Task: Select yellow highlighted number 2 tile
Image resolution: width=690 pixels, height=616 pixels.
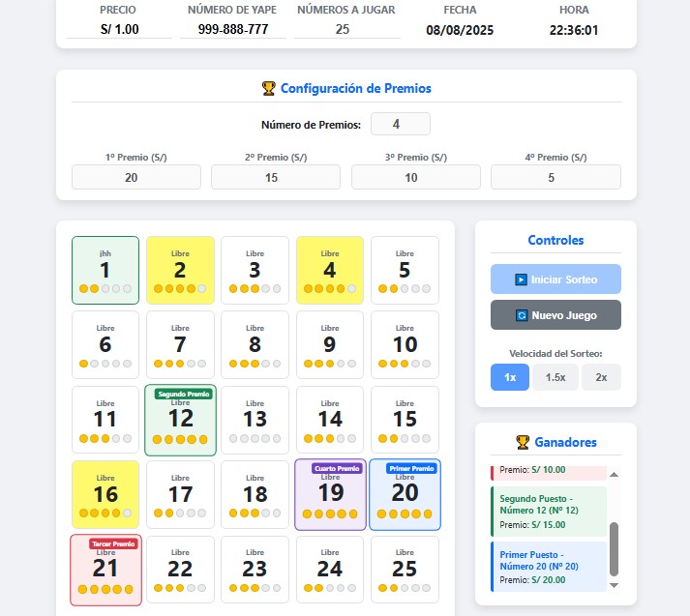Action: (x=180, y=270)
